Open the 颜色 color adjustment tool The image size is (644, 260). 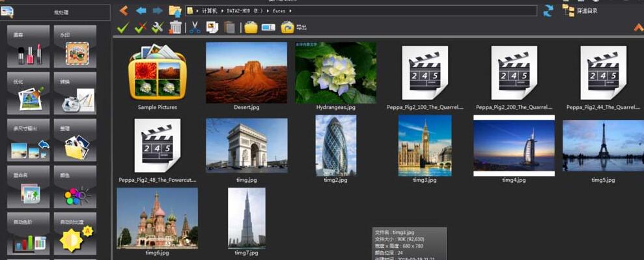tap(75, 187)
